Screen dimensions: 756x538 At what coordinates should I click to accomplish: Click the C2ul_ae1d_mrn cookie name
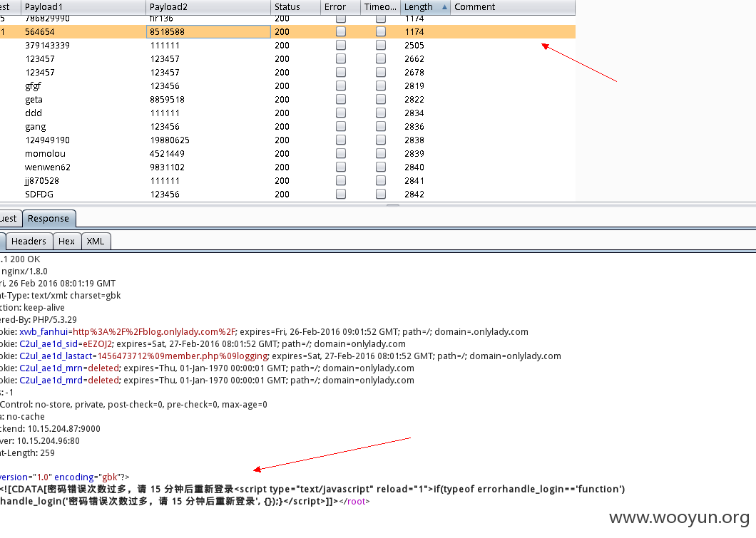51,368
